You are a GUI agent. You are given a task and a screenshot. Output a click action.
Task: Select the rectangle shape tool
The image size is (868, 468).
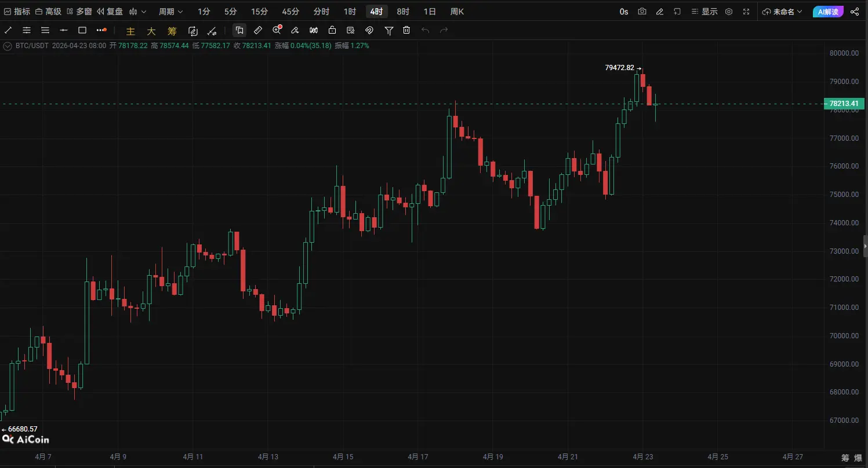pos(82,30)
